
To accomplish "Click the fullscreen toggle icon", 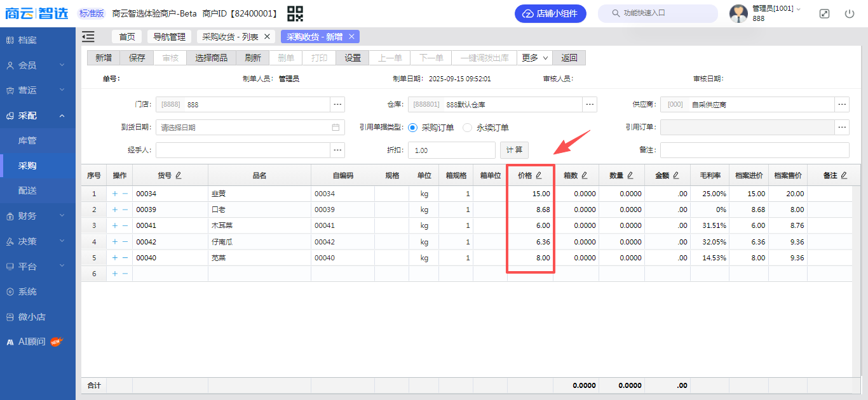I will pyautogui.click(x=824, y=13).
